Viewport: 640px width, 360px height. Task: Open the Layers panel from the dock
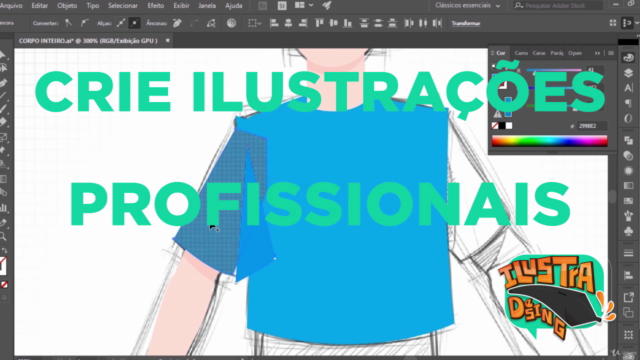tap(629, 73)
